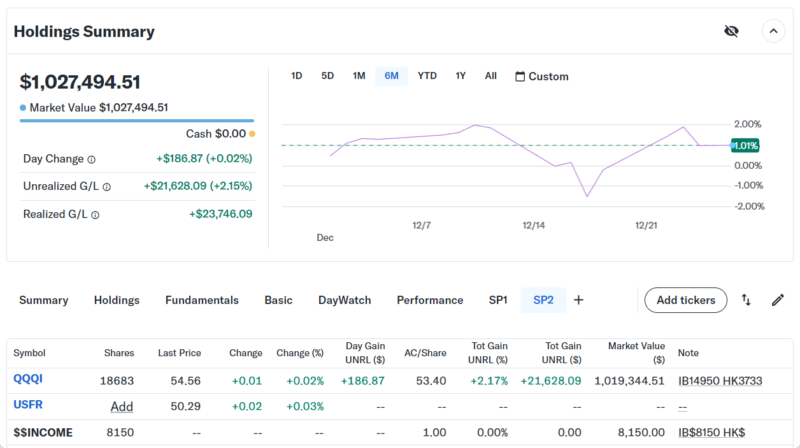This screenshot has height=448, width=800.
Task: Show info for Realized G/L
Action: pyautogui.click(x=96, y=214)
